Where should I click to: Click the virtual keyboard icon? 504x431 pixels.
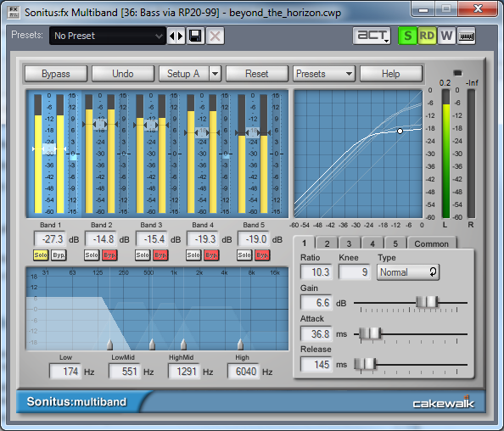point(466,36)
